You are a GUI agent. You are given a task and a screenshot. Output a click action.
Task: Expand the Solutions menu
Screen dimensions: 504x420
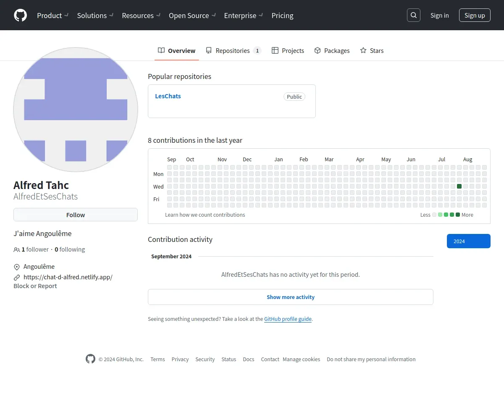(95, 16)
